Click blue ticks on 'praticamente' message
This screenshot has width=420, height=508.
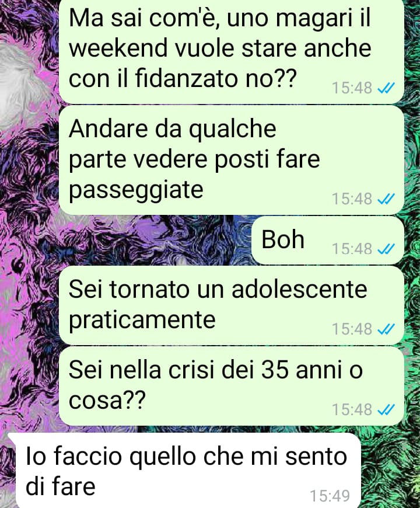coord(386,329)
